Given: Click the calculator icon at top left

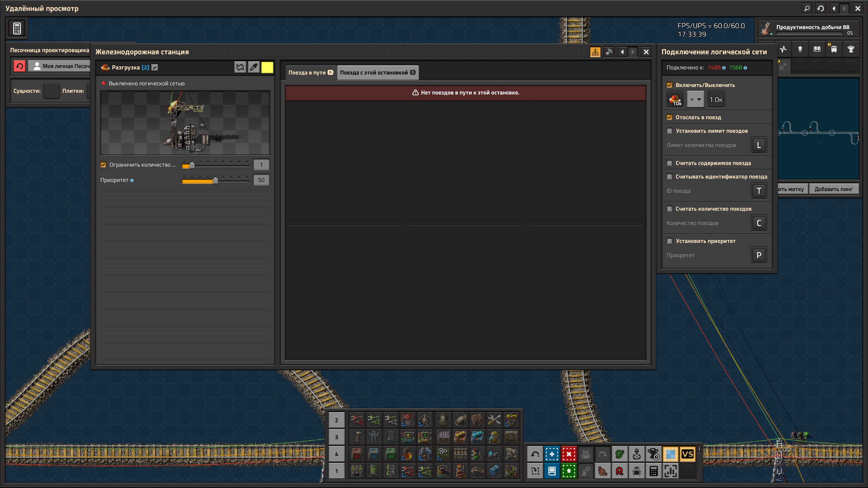Looking at the screenshot, I should [17, 28].
